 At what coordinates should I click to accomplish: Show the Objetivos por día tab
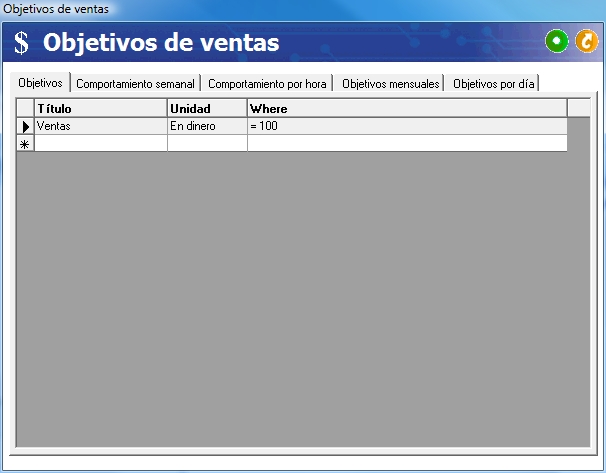[493, 84]
